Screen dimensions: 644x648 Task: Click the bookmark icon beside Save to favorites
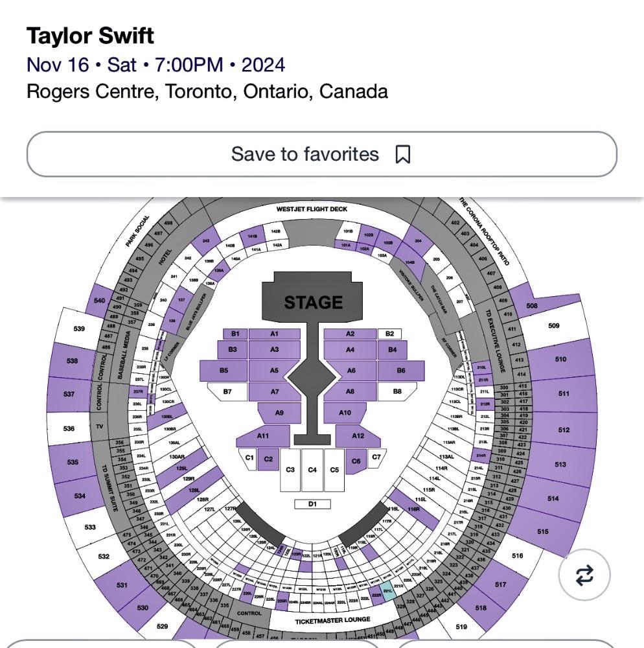click(403, 155)
